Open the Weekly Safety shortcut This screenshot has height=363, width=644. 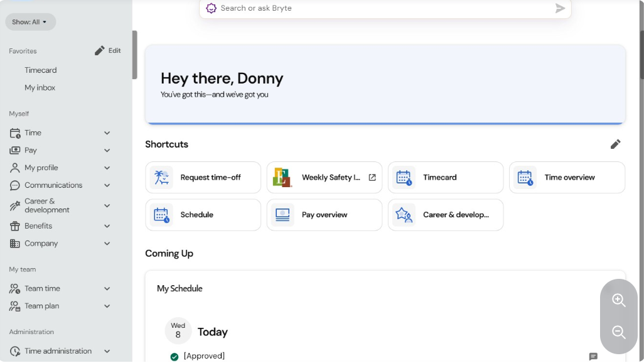click(324, 178)
